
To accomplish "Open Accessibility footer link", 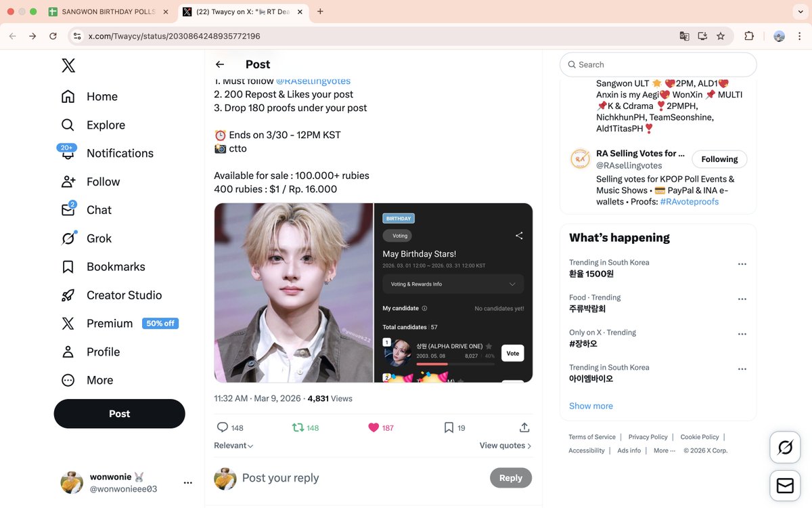I will click(x=587, y=450).
